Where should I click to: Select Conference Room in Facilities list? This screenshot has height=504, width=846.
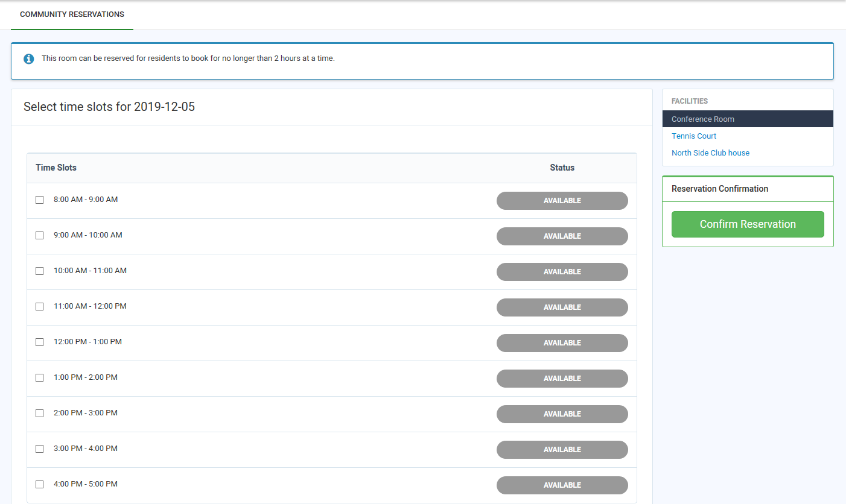[x=703, y=119]
